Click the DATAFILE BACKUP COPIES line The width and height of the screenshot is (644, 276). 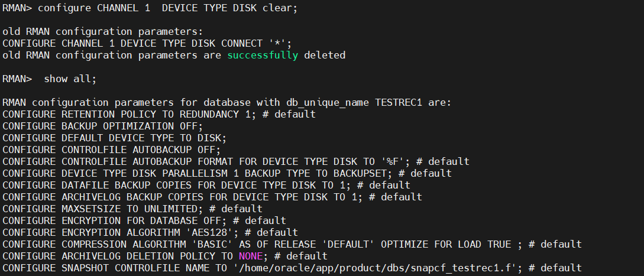pos(206,185)
